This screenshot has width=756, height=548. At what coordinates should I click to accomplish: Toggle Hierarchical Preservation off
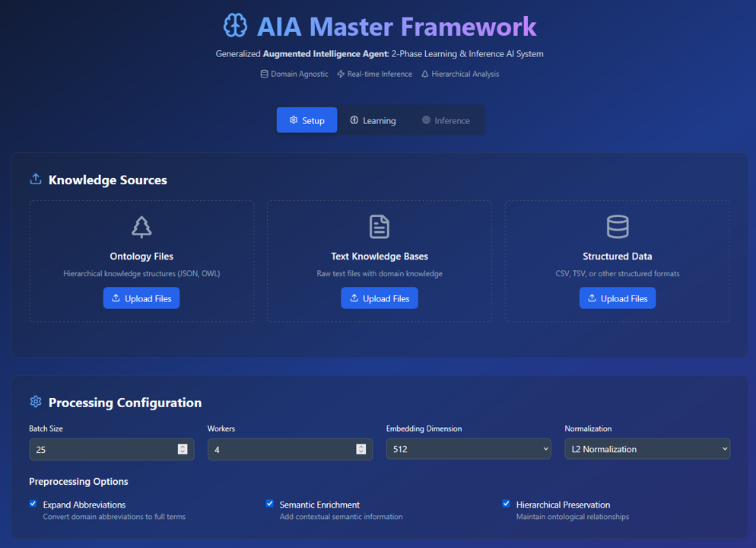click(506, 503)
